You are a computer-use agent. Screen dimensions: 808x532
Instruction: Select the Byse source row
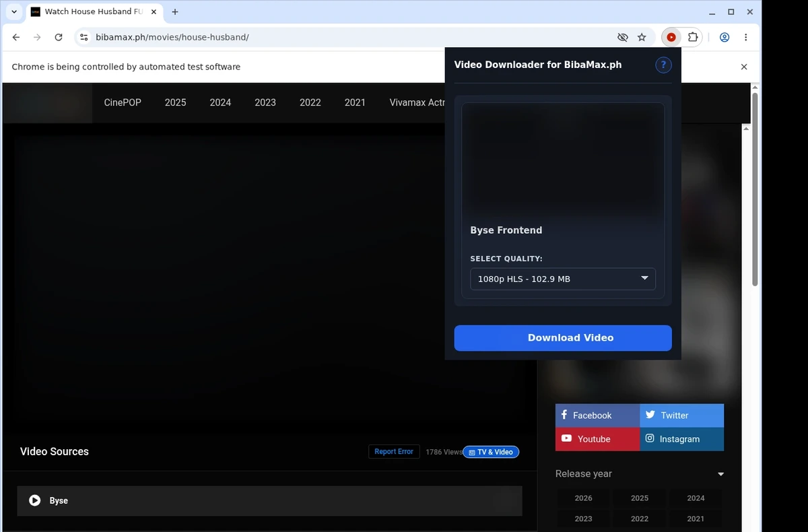point(269,501)
